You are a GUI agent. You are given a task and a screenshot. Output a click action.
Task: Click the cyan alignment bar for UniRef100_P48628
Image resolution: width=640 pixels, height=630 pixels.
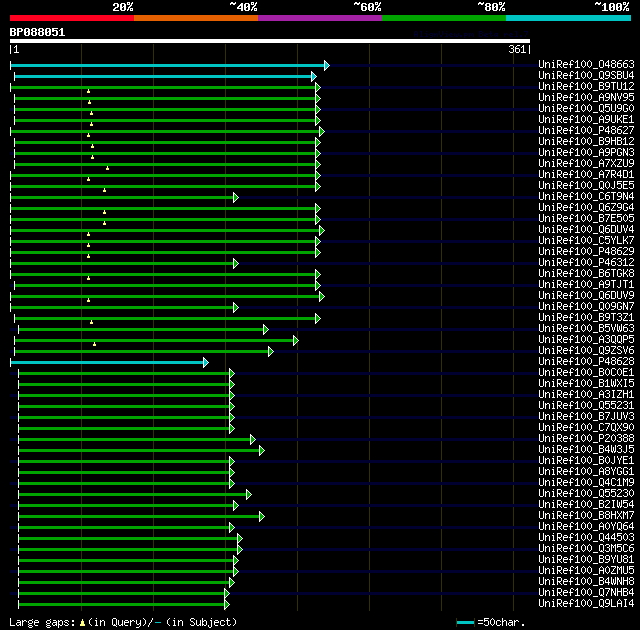pos(107,362)
